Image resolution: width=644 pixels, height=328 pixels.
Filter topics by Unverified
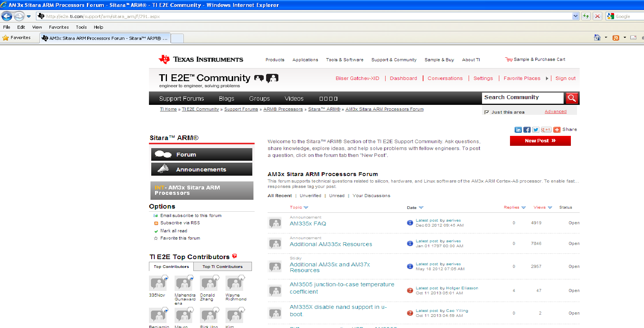311,196
